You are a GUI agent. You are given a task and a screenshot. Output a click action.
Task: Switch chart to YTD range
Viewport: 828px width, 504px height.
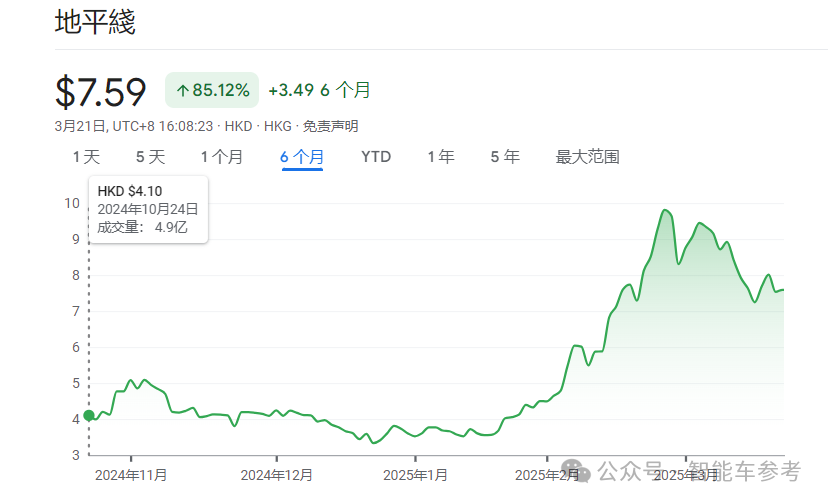tap(376, 157)
